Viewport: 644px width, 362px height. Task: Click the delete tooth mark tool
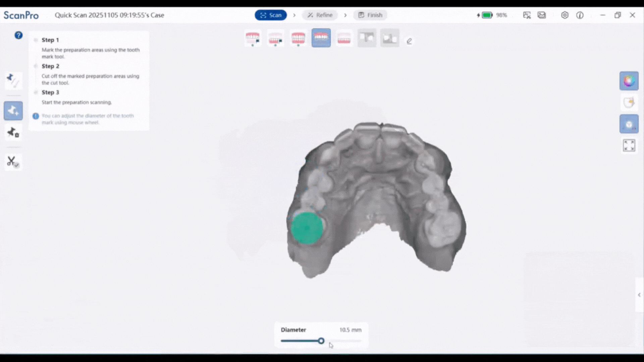(x=13, y=133)
